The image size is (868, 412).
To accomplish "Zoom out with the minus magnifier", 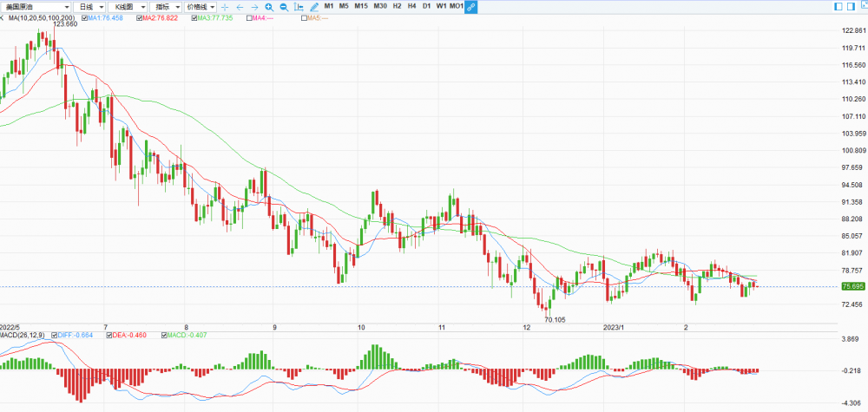I will 284,7.
